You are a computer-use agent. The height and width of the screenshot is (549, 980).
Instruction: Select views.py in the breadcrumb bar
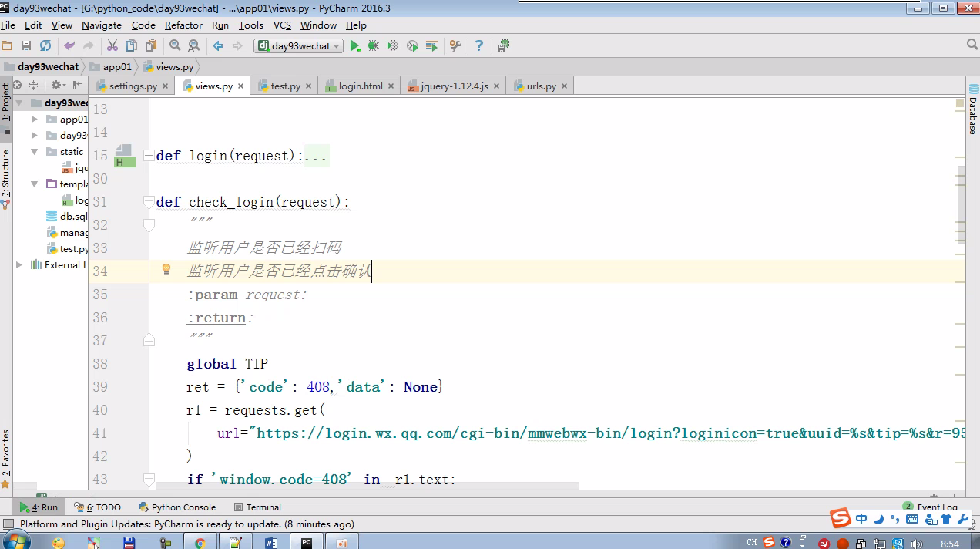pos(169,67)
